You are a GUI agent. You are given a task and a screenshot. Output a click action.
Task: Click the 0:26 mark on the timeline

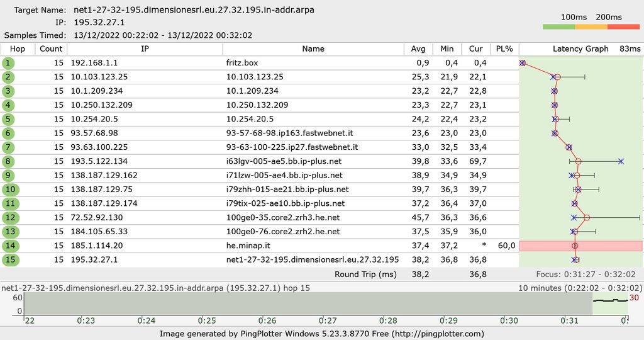[267, 320]
